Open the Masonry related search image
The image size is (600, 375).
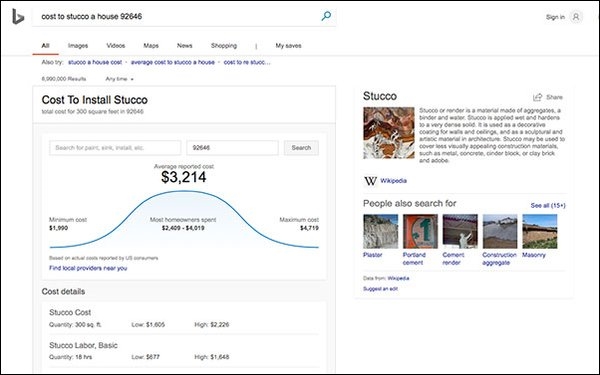pos(540,231)
